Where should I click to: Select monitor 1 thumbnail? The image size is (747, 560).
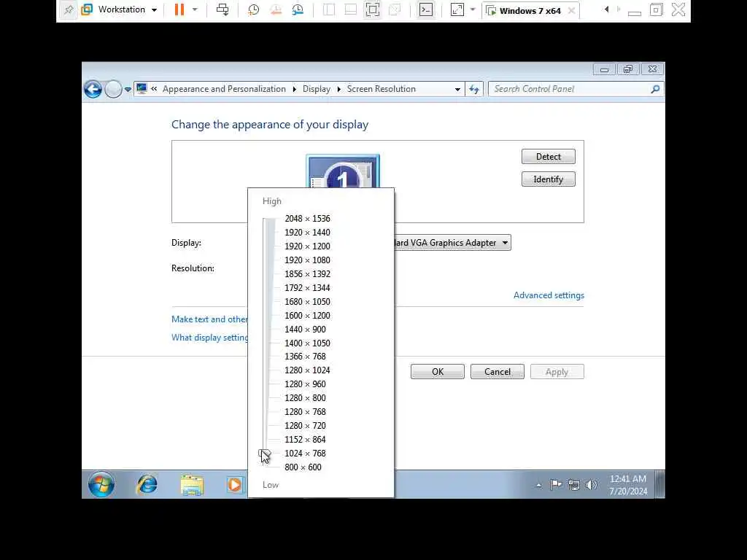point(343,171)
